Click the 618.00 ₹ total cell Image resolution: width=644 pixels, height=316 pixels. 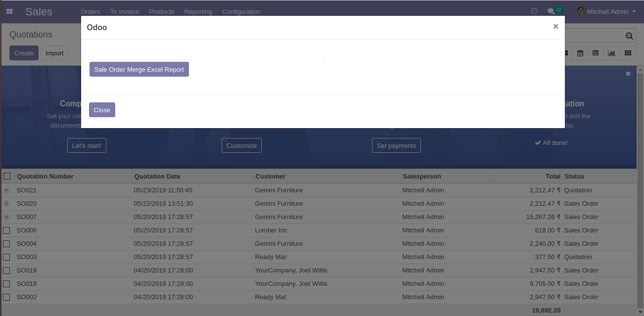tap(549, 230)
